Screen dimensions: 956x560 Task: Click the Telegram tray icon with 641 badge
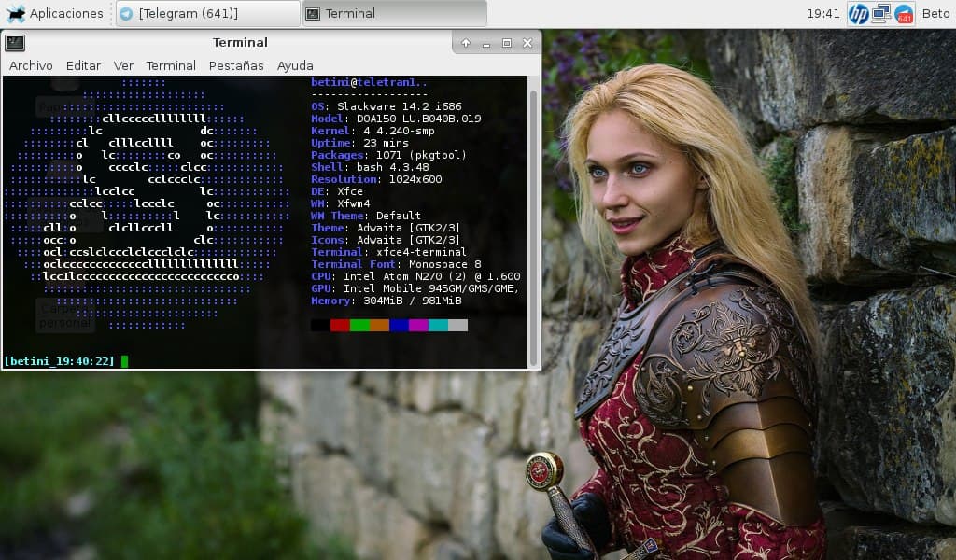(x=904, y=14)
